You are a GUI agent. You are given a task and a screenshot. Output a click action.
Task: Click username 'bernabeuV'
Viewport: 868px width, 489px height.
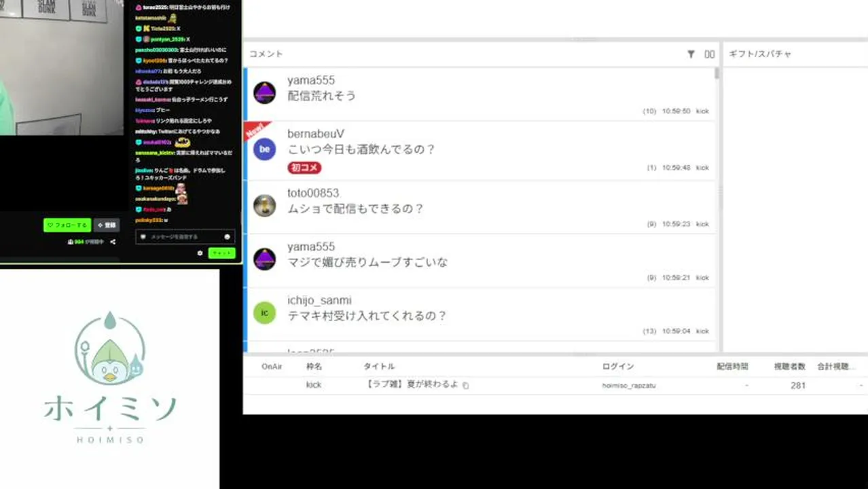[316, 134]
